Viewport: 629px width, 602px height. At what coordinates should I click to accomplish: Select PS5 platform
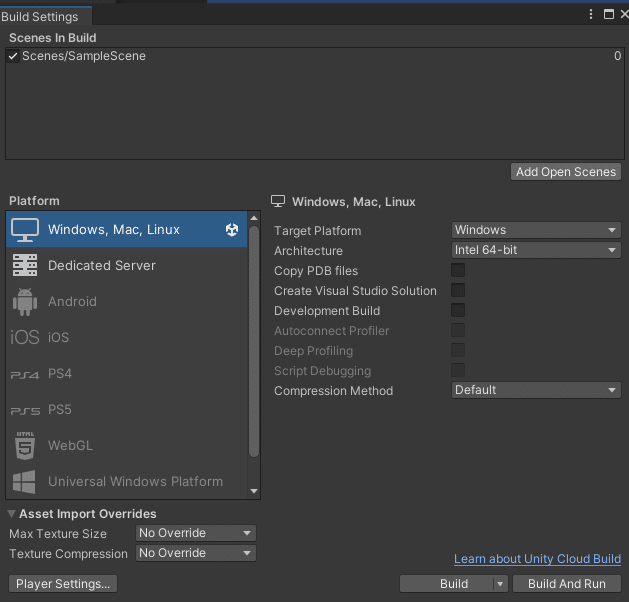(127, 409)
